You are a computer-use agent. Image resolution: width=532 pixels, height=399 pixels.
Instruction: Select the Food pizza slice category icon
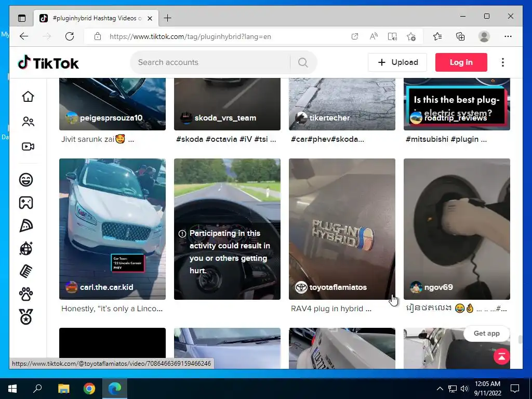pyautogui.click(x=26, y=225)
